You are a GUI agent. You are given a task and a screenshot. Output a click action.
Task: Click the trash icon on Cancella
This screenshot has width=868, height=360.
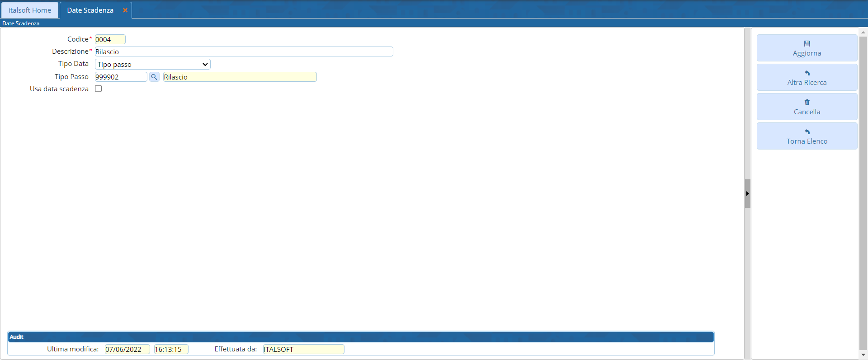tap(807, 103)
